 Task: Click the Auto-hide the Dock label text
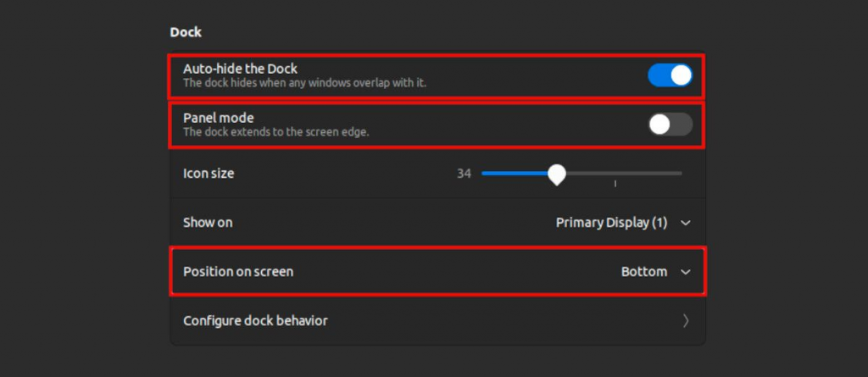pos(240,69)
